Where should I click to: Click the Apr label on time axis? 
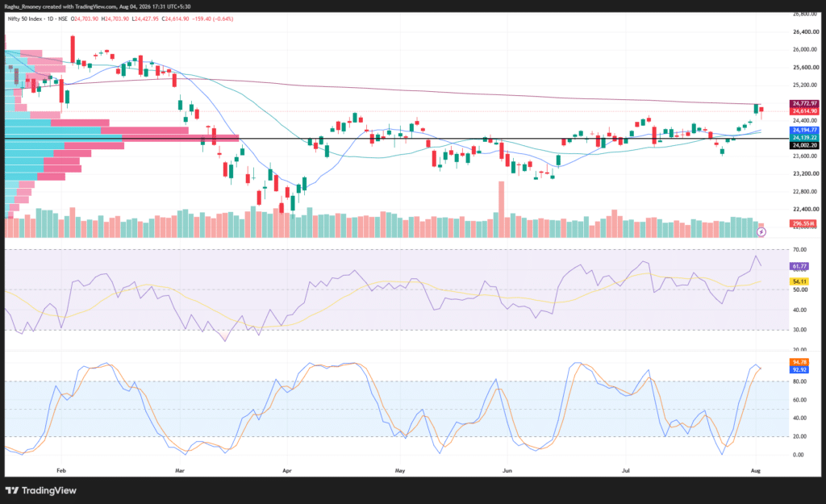pyautogui.click(x=287, y=471)
